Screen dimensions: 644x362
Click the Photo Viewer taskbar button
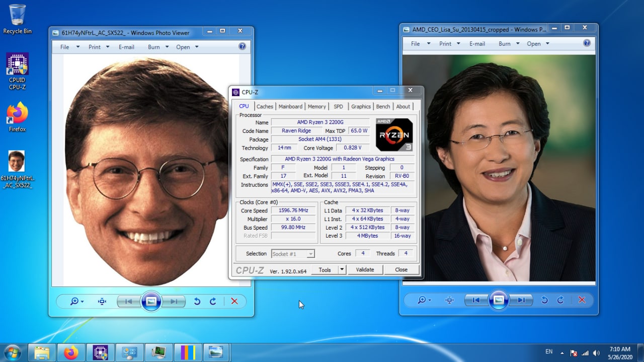[216, 352]
